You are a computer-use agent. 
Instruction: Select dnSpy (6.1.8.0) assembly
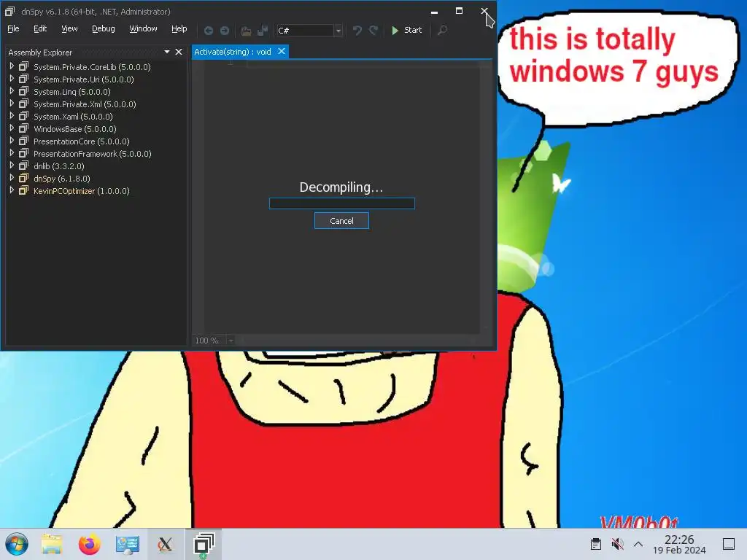point(62,179)
